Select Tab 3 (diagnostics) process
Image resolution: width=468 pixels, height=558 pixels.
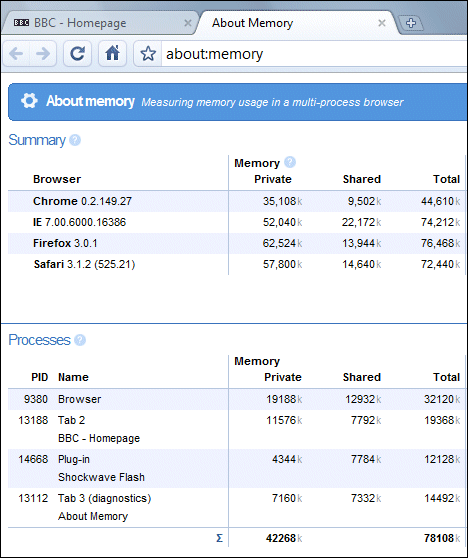click(x=237, y=507)
